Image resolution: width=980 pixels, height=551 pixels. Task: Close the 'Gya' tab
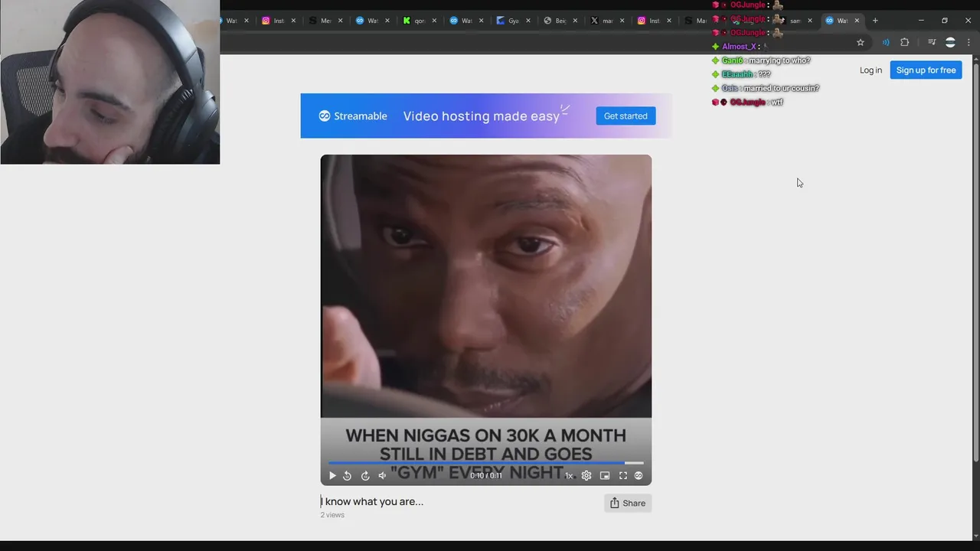[528, 21]
